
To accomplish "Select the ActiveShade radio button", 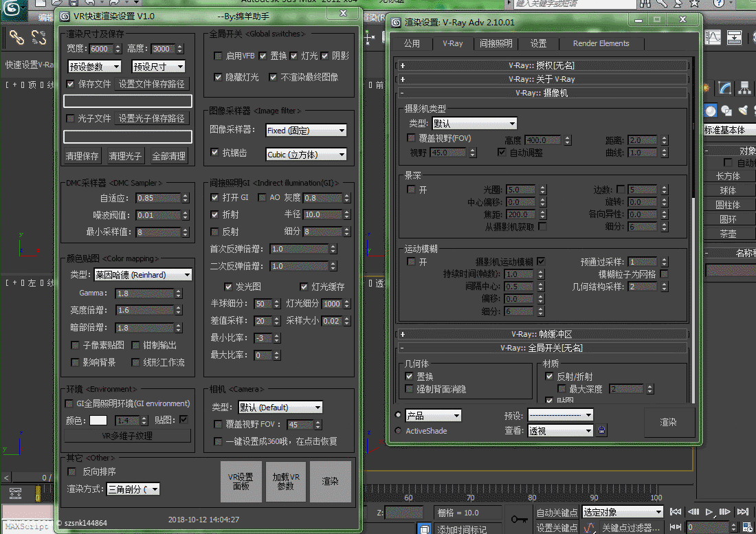I will pos(399,431).
